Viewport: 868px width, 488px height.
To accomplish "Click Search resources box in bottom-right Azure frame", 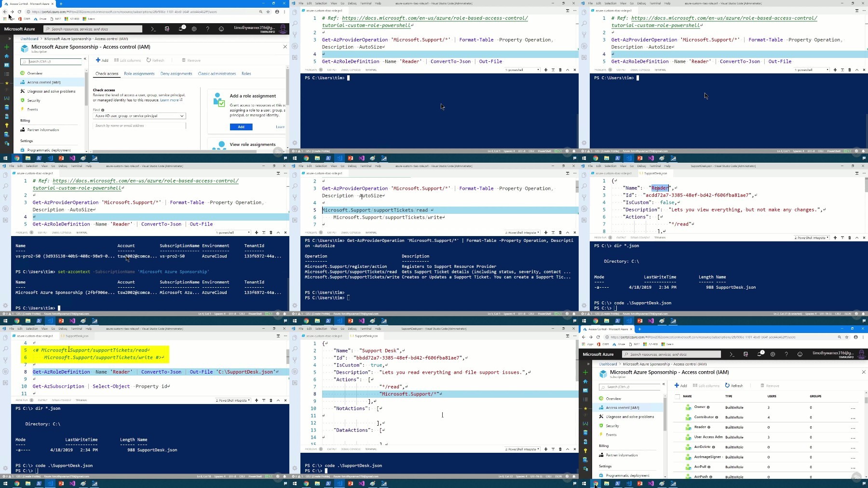I will pos(671,354).
